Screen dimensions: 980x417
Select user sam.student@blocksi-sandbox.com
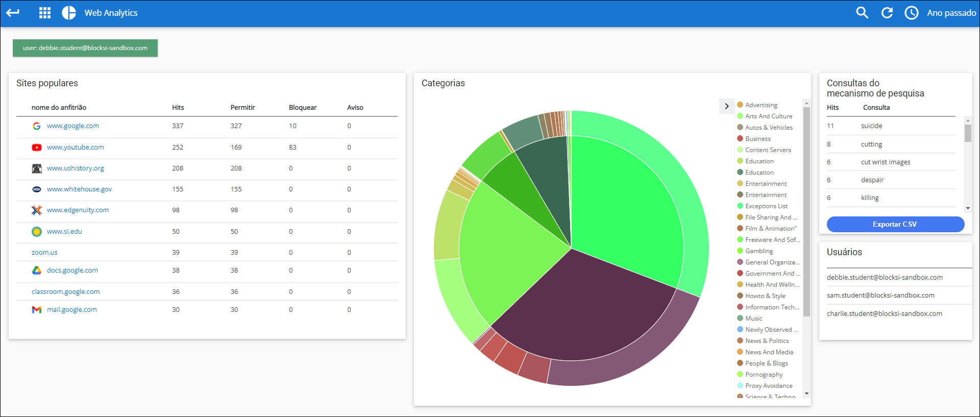point(881,296)
